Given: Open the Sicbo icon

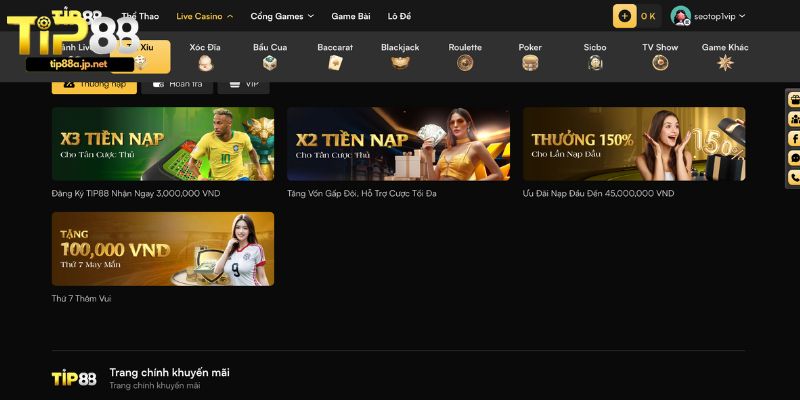Looking at the screenshot, I should click(x=595, y=63).
